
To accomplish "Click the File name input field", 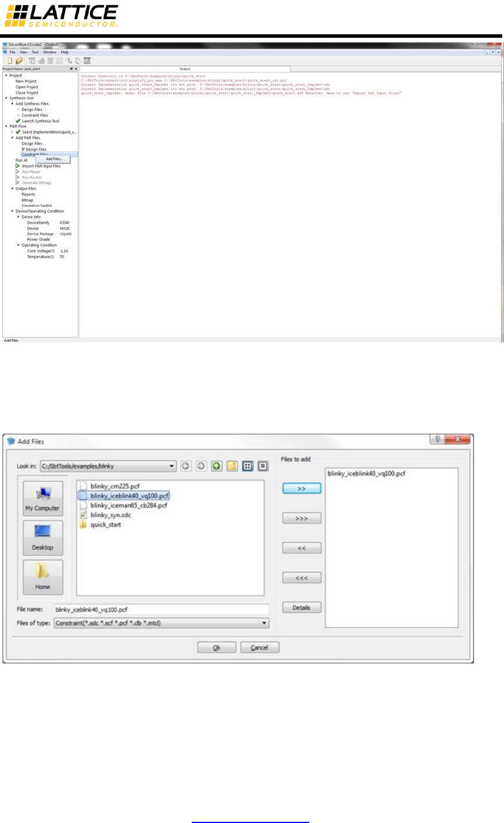I will pos(160,610).
